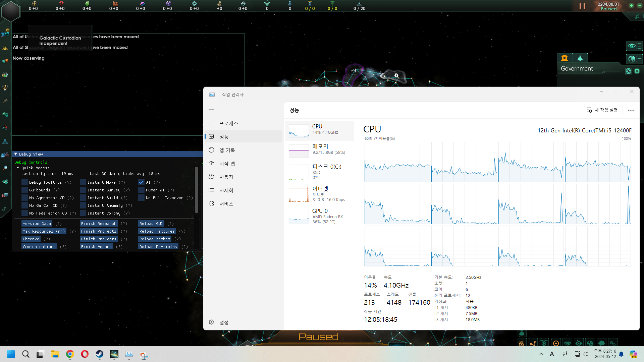Screen dimensions: 644x362
Task: Expand the system tray hidden icons chevron
Action: tap(541, 354)
